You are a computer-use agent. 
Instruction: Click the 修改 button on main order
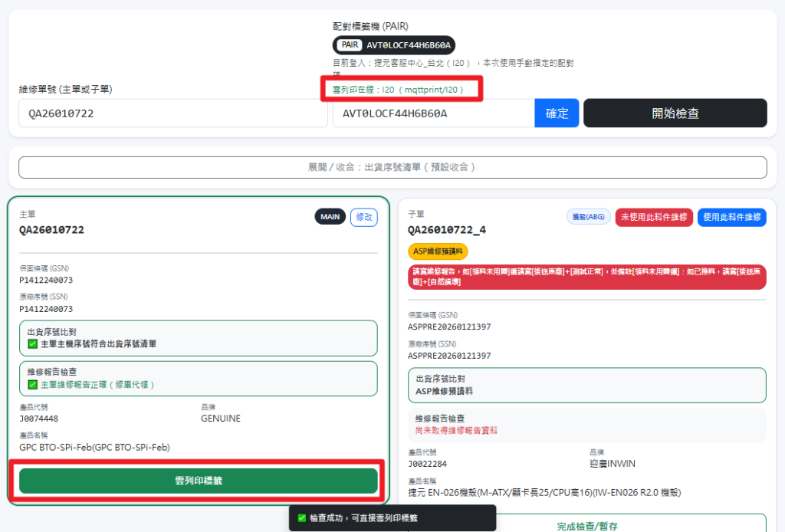click(x=364, y=217)
